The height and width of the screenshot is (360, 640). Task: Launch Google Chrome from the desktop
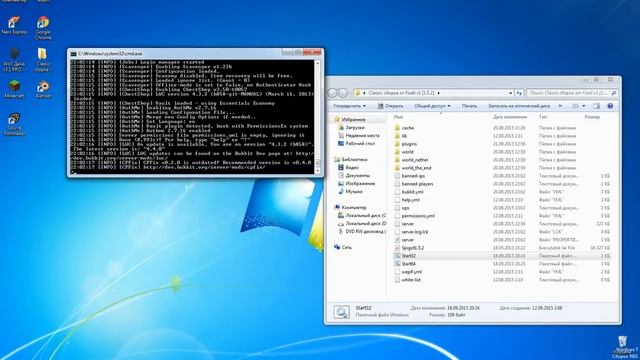tap(43, 28)
